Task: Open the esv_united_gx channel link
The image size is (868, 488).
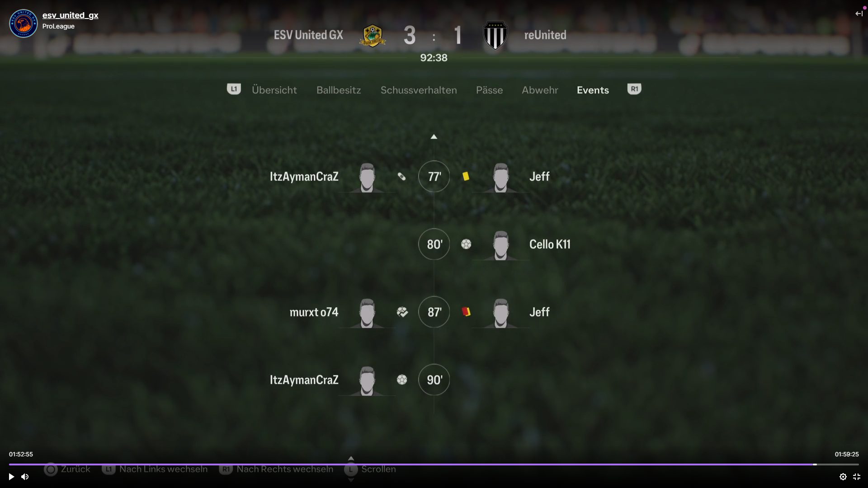Action: click(70, 15)
